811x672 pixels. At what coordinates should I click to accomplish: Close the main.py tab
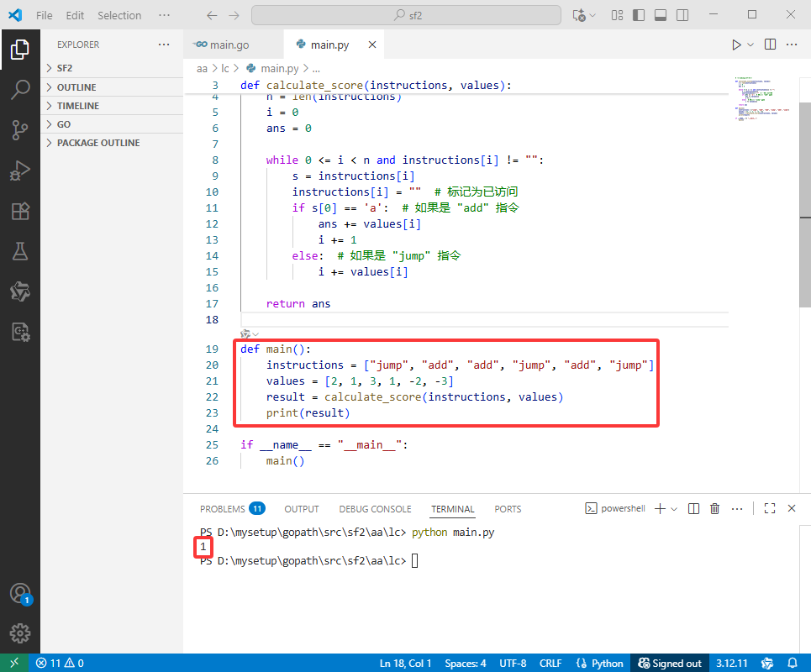pos(371,45)
